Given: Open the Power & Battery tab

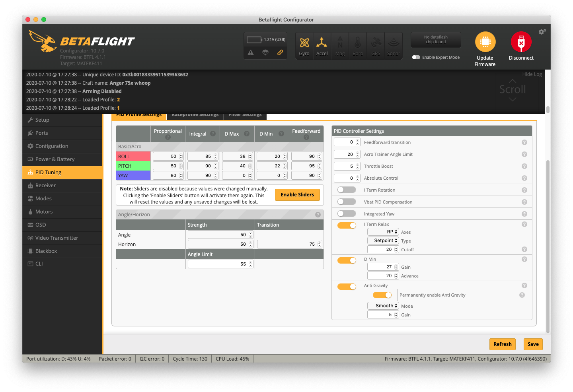Looking at the screenshot, I should tap(62, 159).
